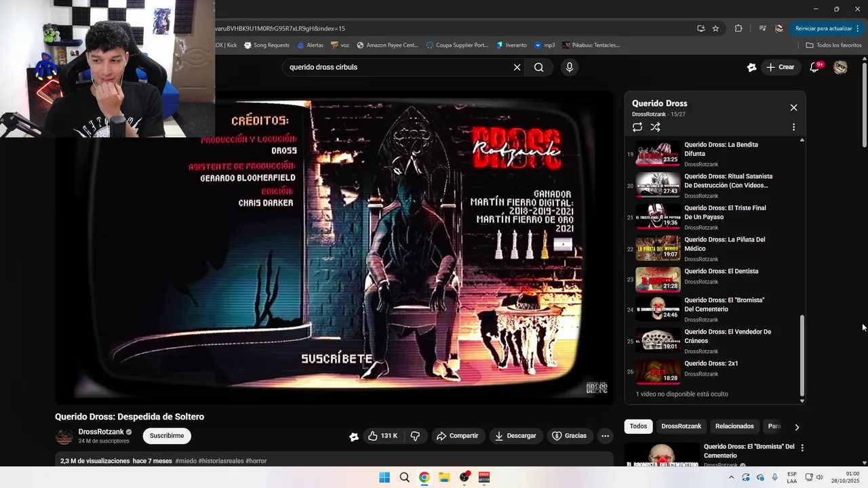Play Ritual Satanista De Destrucción video
The width and height of the screenshot is (868, 488).
pyautogui.click(x=657, y=185)
